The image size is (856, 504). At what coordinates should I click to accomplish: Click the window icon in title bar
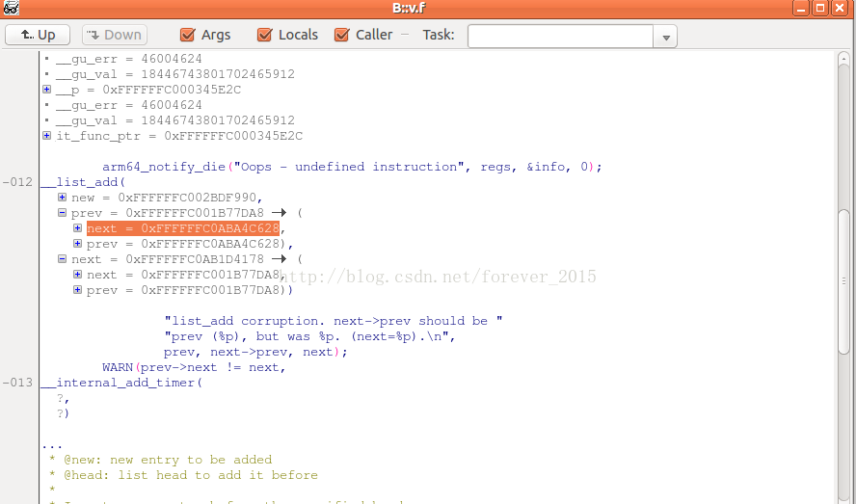tap(12, 8)
